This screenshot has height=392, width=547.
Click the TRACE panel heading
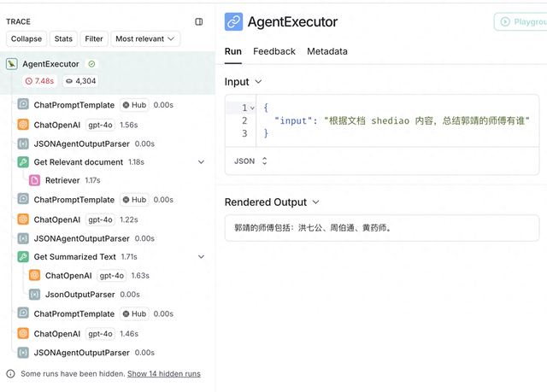point(18,21)
